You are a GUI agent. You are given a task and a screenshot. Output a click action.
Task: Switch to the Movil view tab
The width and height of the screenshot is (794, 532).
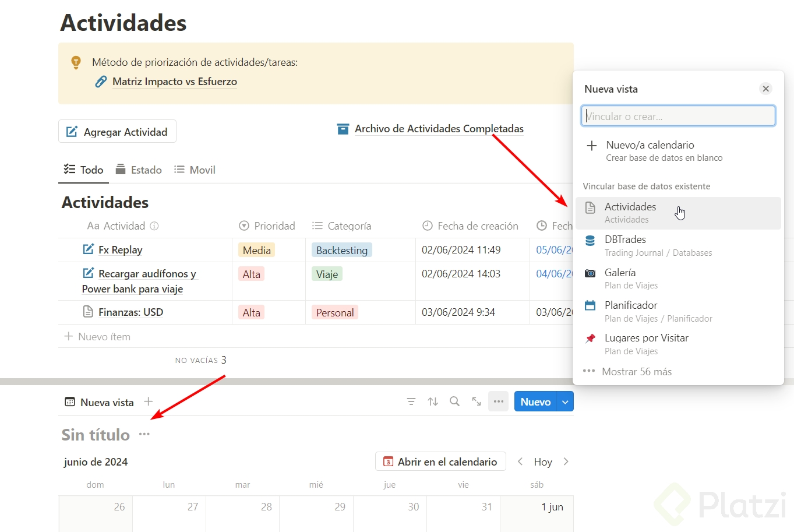[x=195, y=170]
